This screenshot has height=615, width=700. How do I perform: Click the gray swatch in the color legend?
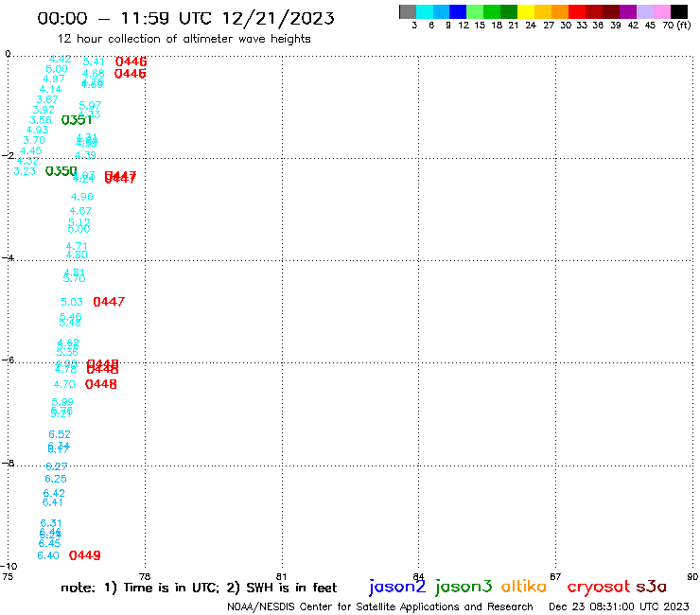(x=408, y=11)
